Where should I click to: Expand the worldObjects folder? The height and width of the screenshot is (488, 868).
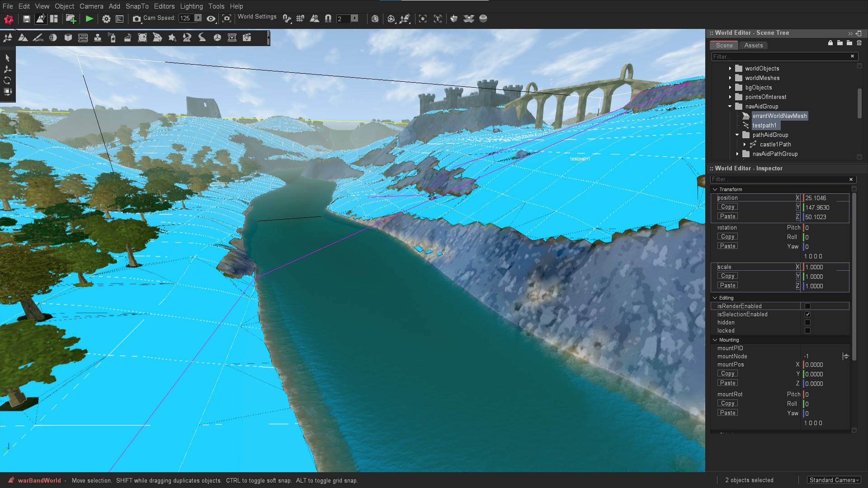(730, 69)
